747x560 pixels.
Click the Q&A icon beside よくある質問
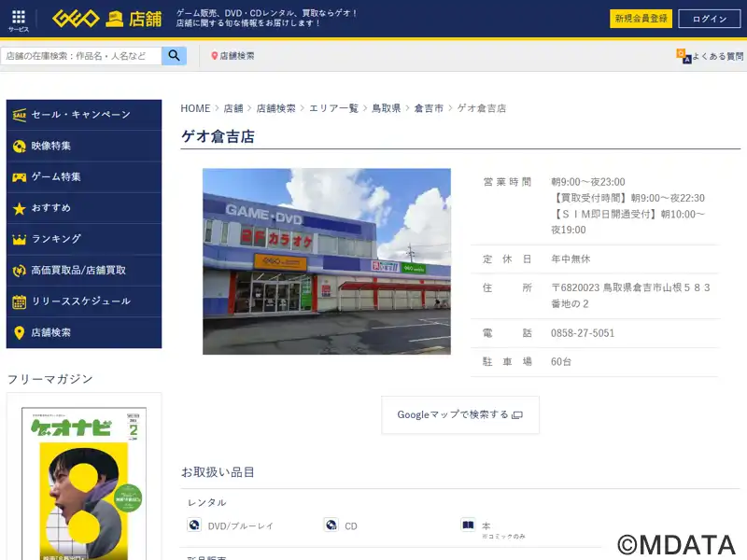[x=684, y=56]
